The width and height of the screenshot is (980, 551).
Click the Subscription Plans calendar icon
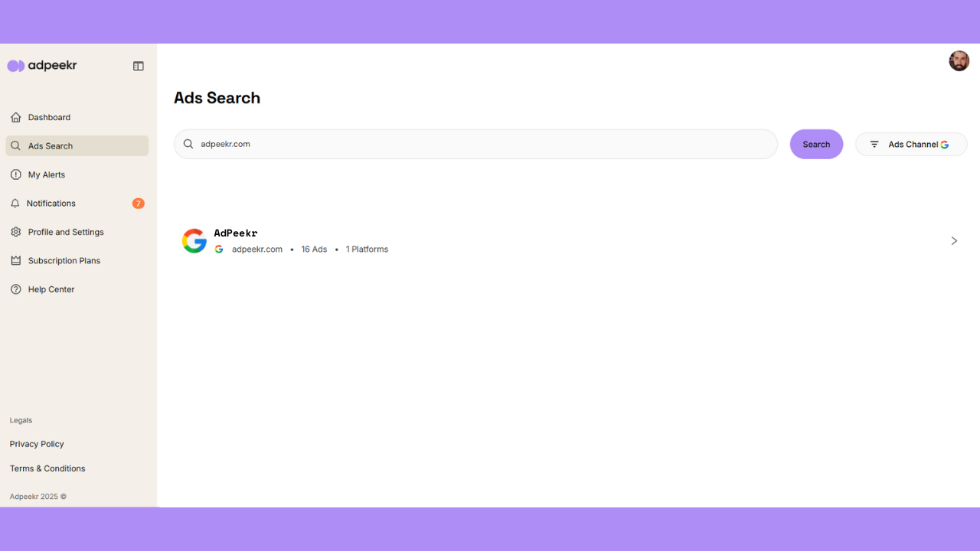(x=15, y=260)
